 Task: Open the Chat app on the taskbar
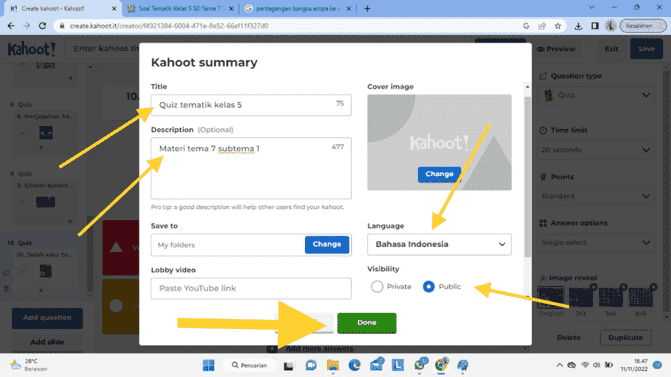pos(311,365)
